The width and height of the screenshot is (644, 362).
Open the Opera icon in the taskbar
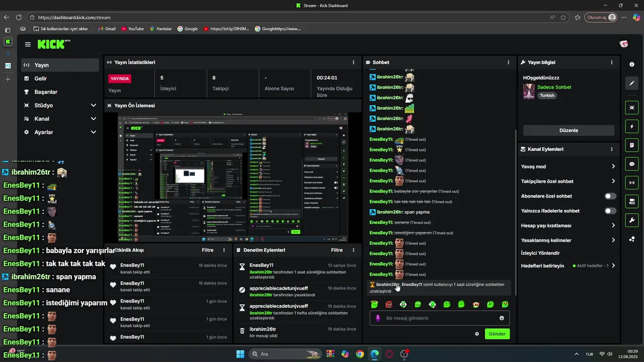click(x=389, y=354)
